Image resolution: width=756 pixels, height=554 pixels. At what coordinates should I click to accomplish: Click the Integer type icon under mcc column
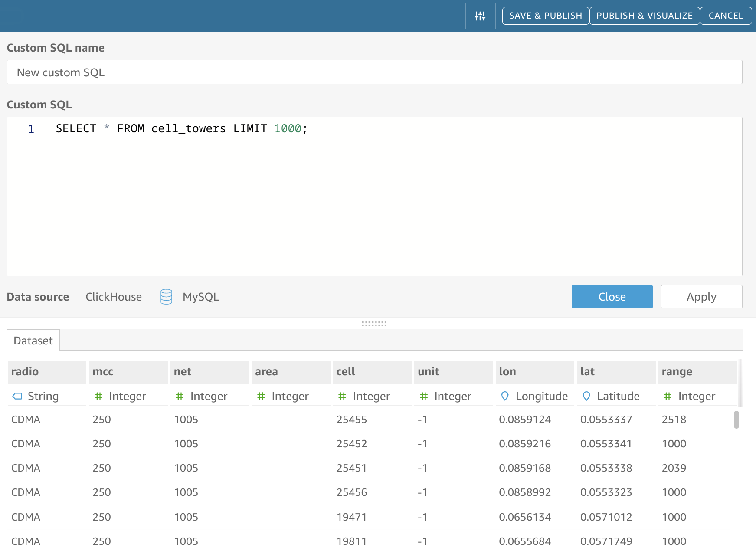coord(98,396)
